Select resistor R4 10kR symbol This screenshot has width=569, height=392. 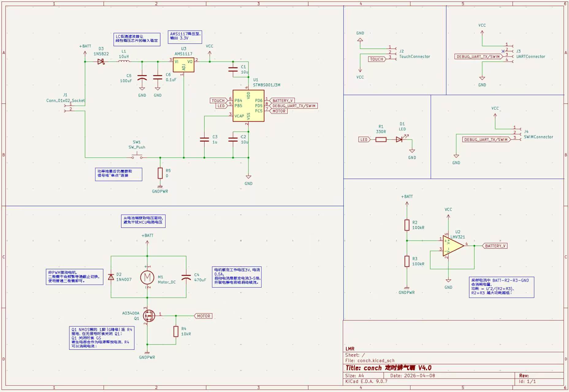176,331
